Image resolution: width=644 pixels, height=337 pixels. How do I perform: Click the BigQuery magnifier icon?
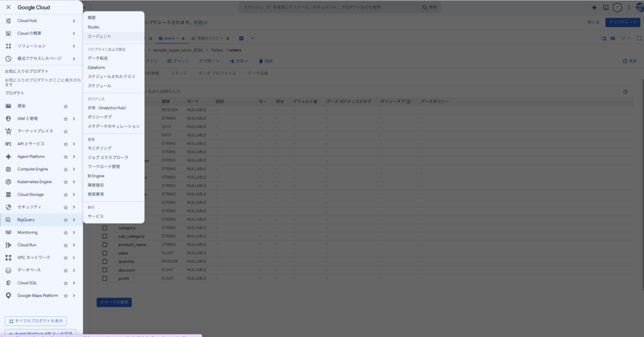coord(8,219)
